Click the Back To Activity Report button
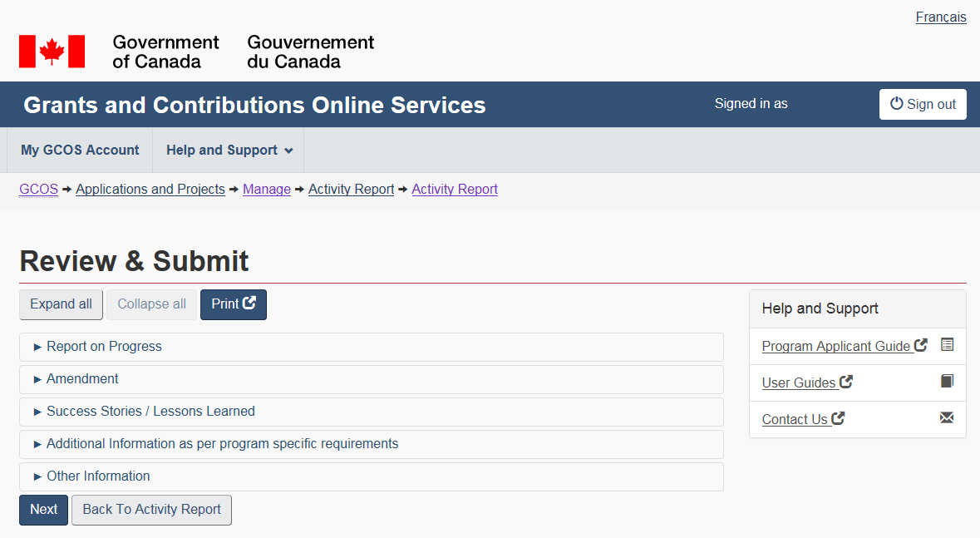980x538 pixels. click(151, 510)
